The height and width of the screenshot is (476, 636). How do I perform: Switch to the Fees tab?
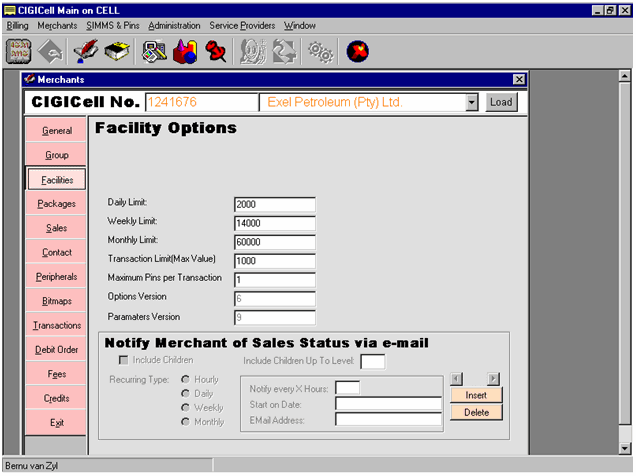coord(56,373)
